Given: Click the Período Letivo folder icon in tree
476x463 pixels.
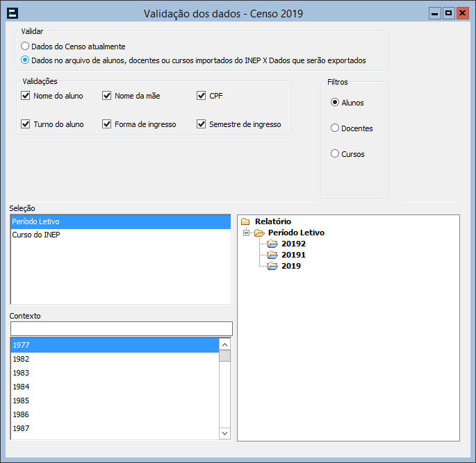Looking at the screenshot, I should (x=259, y=233).
